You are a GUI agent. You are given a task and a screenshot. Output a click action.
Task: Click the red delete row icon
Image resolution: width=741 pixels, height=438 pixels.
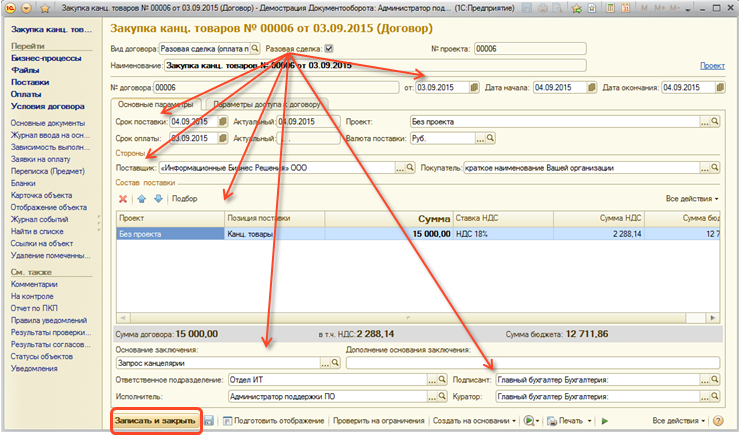click(124, 199)
